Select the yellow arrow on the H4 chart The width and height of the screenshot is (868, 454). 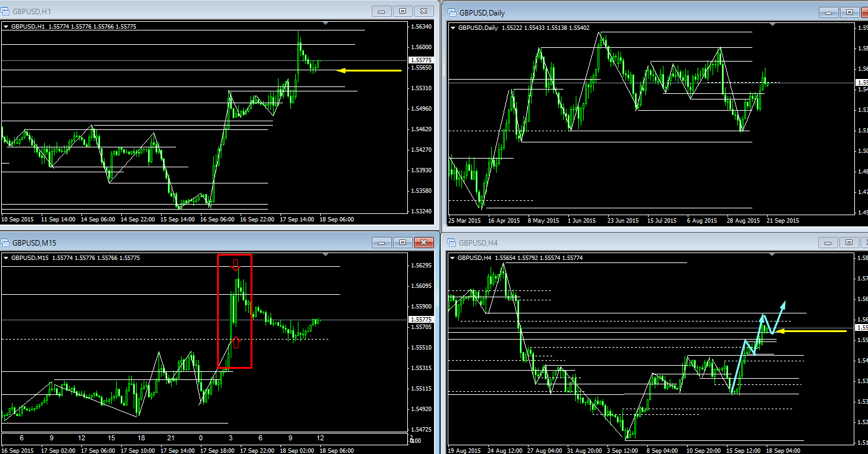pyautogui.click(x=811, y=331)
